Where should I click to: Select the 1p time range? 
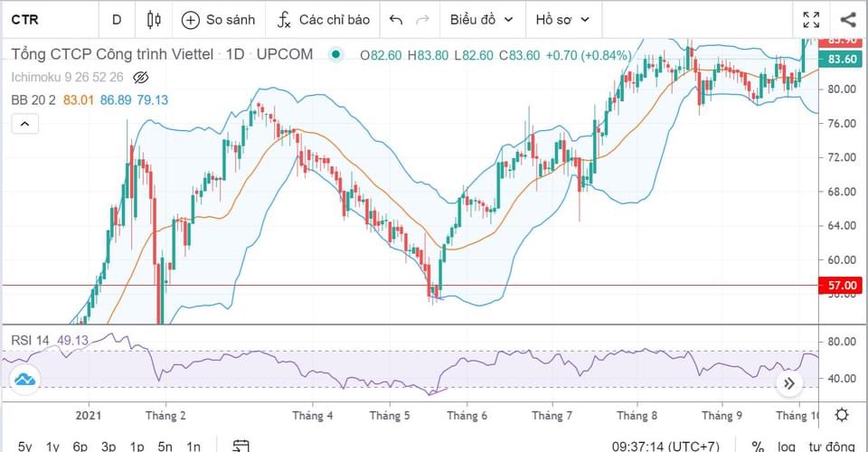click(137, 446)
